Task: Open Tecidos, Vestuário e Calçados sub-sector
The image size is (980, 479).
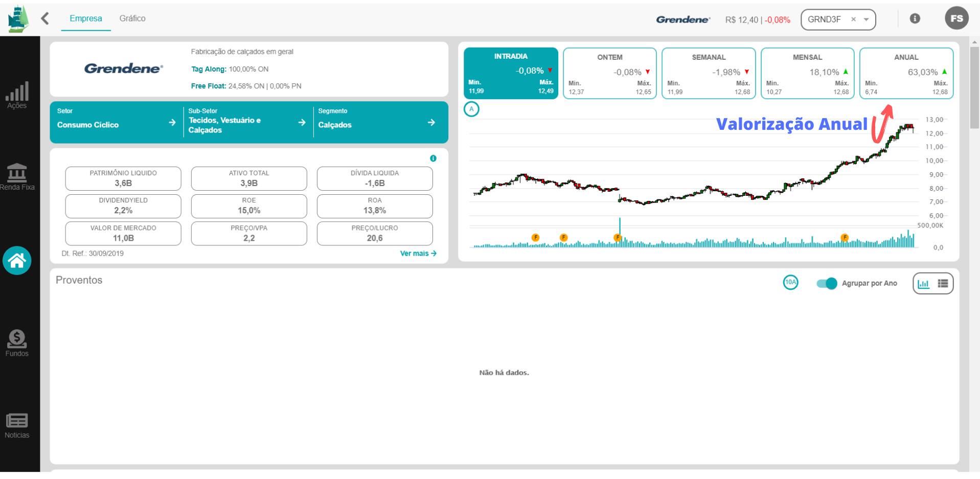Action: click(x=302, y=123)
